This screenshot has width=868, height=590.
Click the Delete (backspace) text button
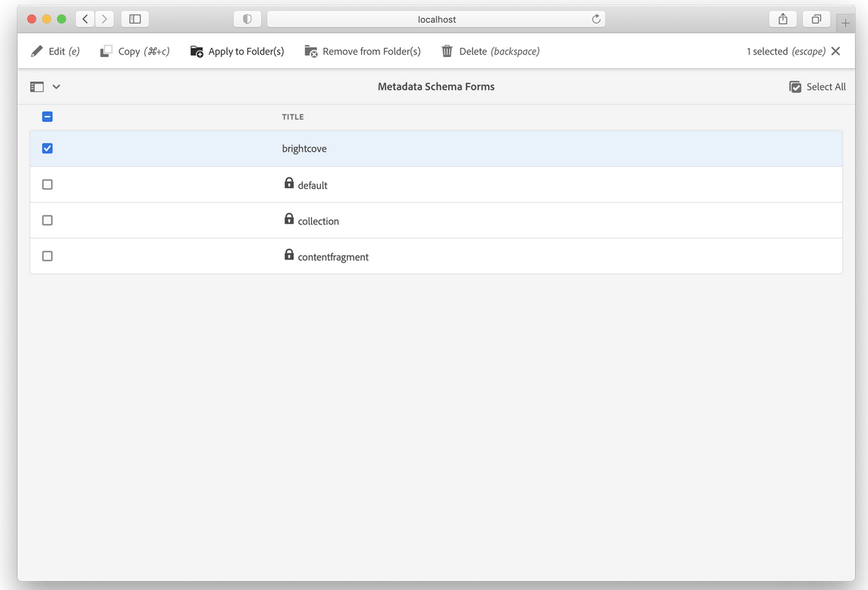[497, 51]
